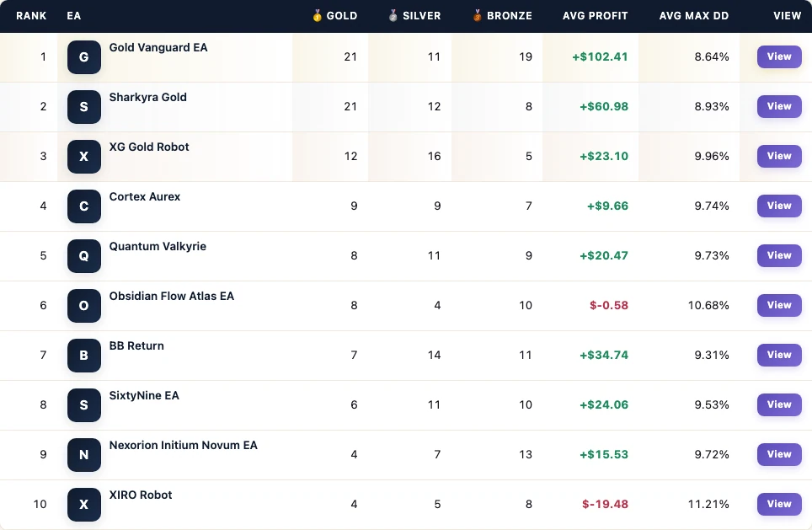Screen dimensions: 812x530
Task: Click the 8.64% max drawdown value
Action: pyautogui.click(x=712, y=57)
